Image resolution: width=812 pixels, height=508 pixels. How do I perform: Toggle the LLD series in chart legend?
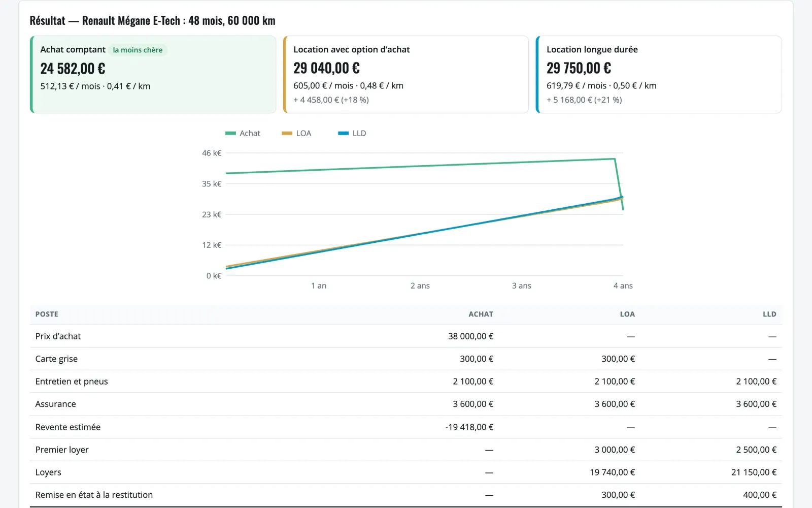(352, 133)
